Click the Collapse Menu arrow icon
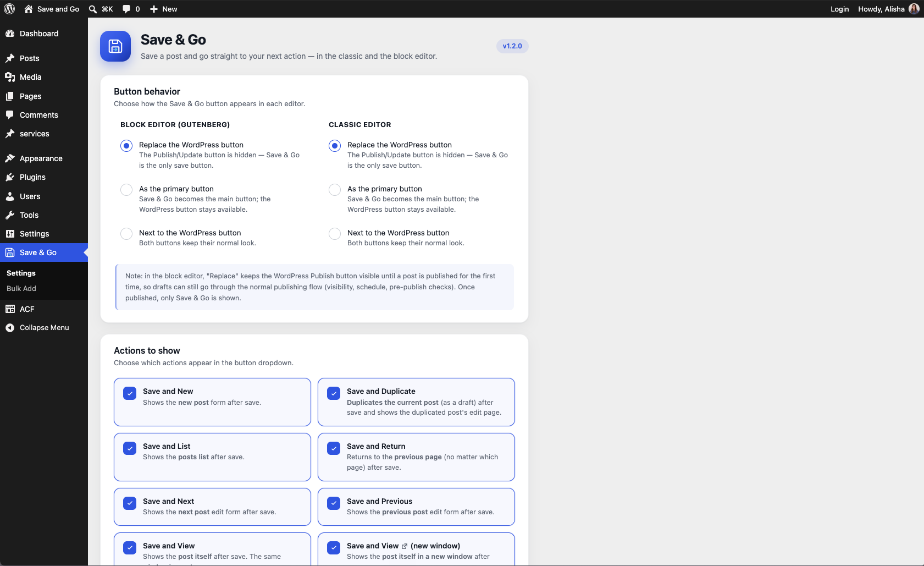Image resolution: width=924 pixels, height=566 pixels. click(x=10, y=328)
